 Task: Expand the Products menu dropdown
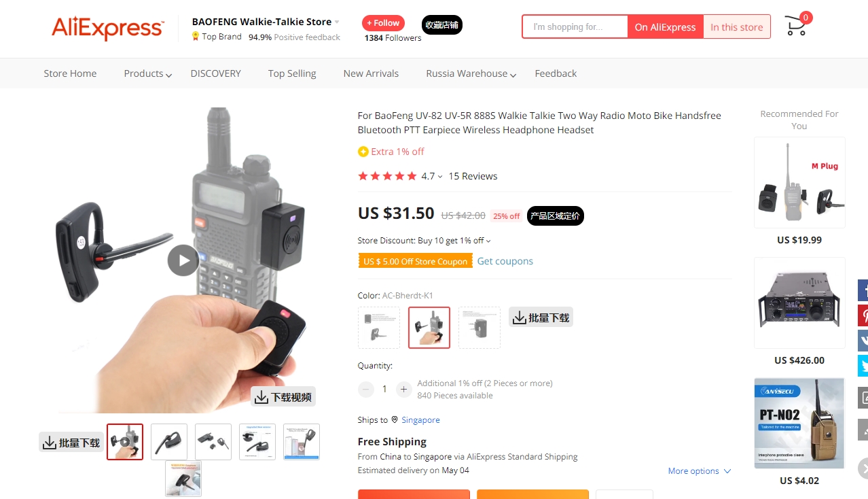pyautogui.click(x=147, y=73)
